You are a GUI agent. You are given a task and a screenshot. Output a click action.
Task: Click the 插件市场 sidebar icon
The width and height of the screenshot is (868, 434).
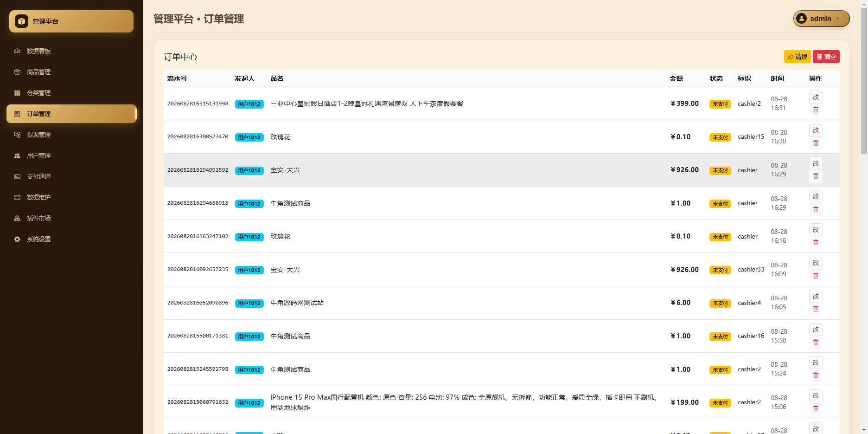(x=17, y=218)
